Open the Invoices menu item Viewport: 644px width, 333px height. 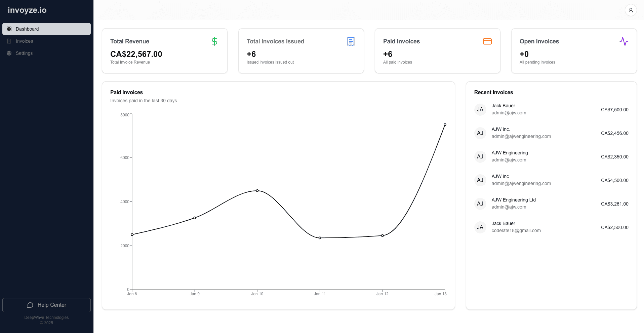pos(46,41)
